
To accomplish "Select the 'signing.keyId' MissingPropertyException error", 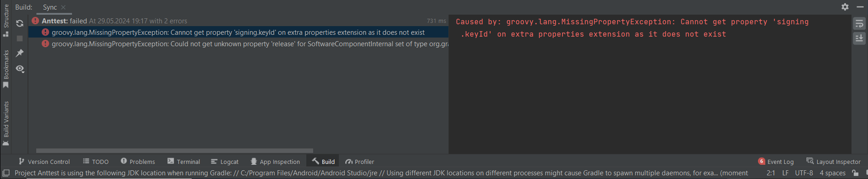I will (238, 33).
